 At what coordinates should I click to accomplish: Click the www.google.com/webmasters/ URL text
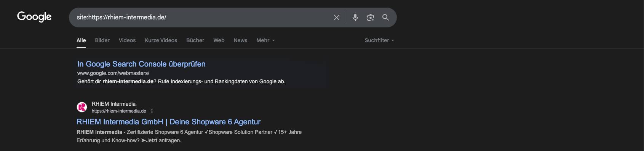pyautogui.click(x=113, y=73)
